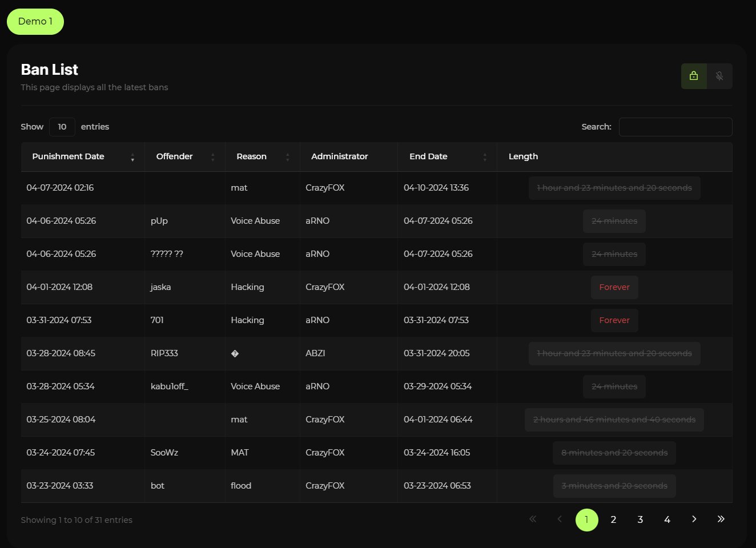The image size is (756, 548).
Task: Select offender jaska in the table
Action: (x=160, y=287)
